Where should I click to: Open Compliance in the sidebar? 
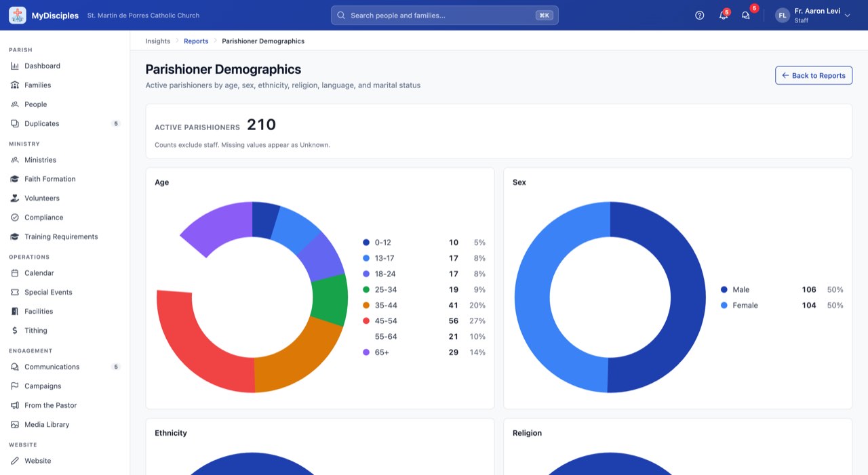65,218
